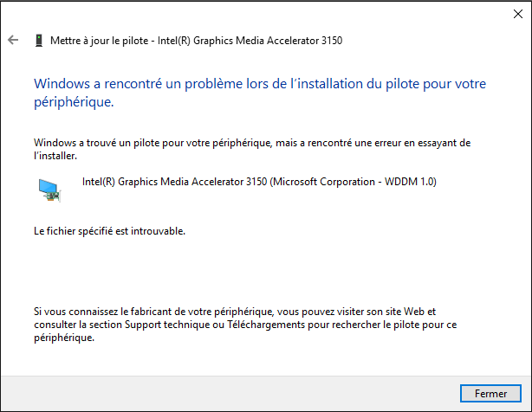
Task: Click the Fermer button
Action: [x=490, y=393]
